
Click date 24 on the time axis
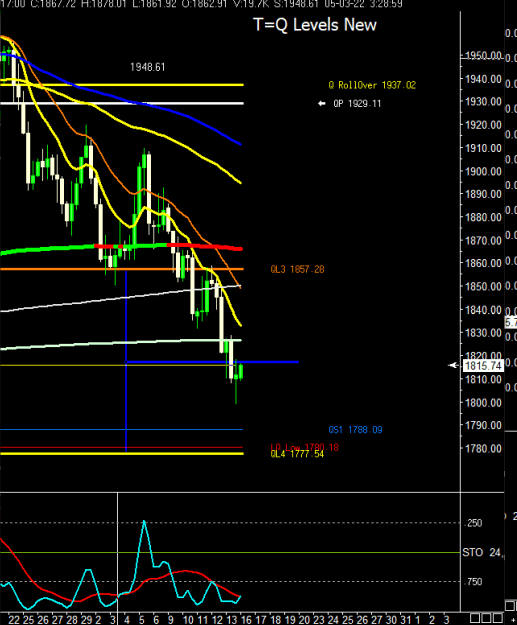point(333,620)
